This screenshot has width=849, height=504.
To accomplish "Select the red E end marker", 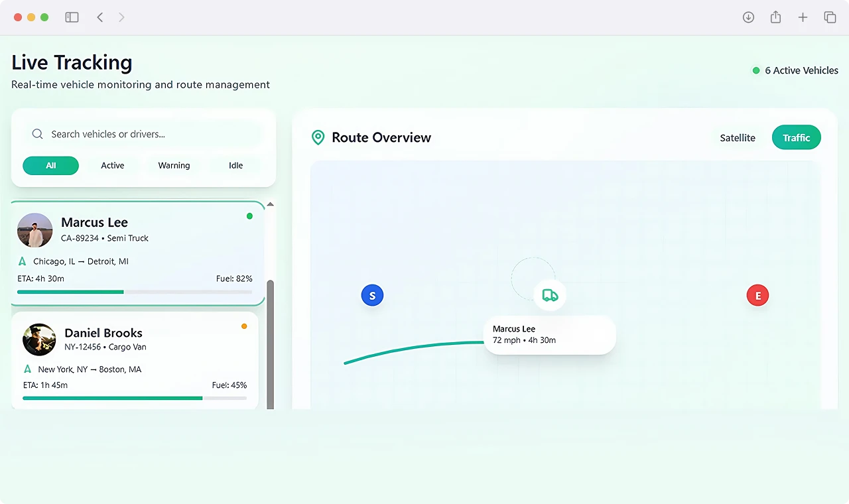I will point(757,296).
